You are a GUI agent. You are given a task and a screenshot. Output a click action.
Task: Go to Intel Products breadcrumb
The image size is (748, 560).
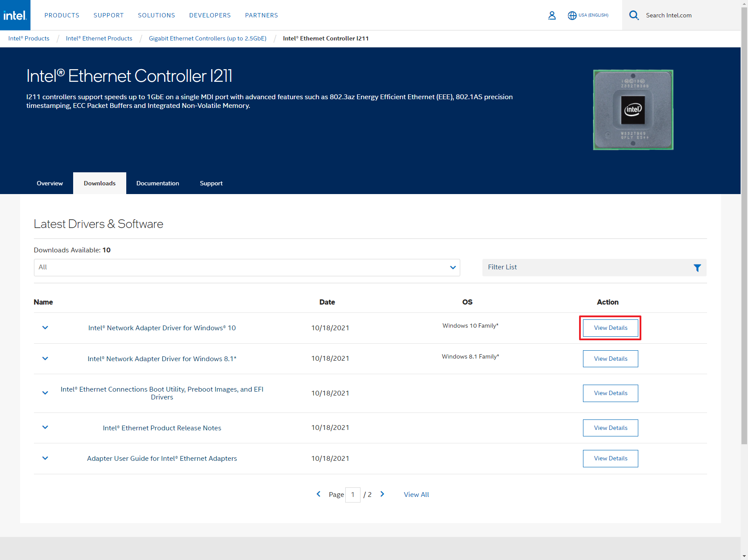click(x=29, y=38)
